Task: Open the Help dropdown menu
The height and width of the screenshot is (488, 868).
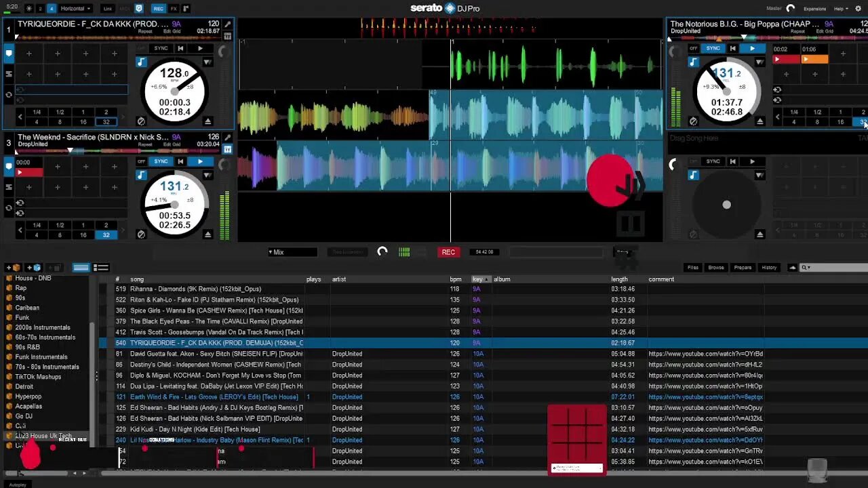Action: pos(841,9)
